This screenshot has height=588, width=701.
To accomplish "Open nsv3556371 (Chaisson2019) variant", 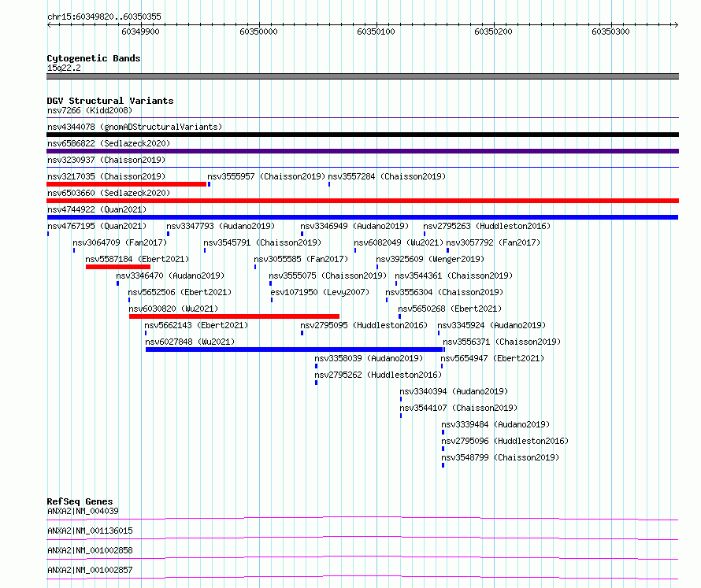I will [502, 342].
